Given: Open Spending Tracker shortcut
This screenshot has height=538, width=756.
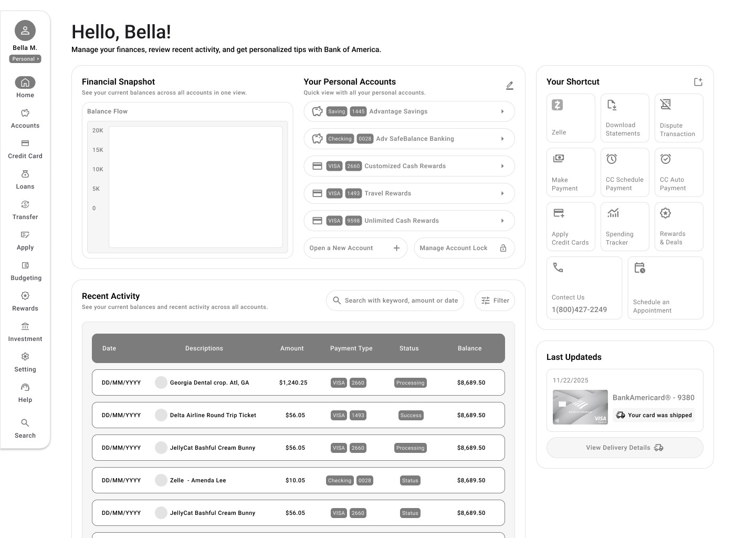Looking at the screenshot, I should 625,226.
